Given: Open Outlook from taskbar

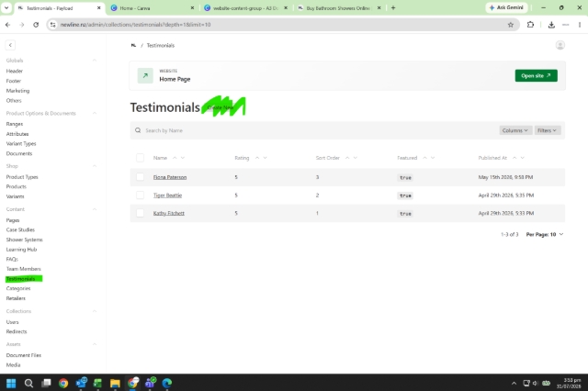Looking at the screenshot, I should pos(81,383).
